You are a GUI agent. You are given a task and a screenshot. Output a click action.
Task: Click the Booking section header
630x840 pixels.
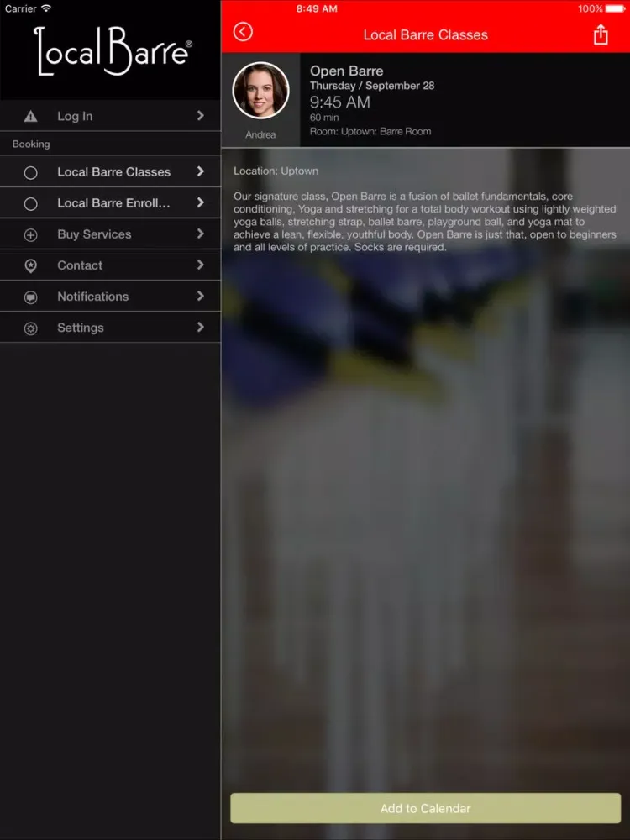[31, 144]
